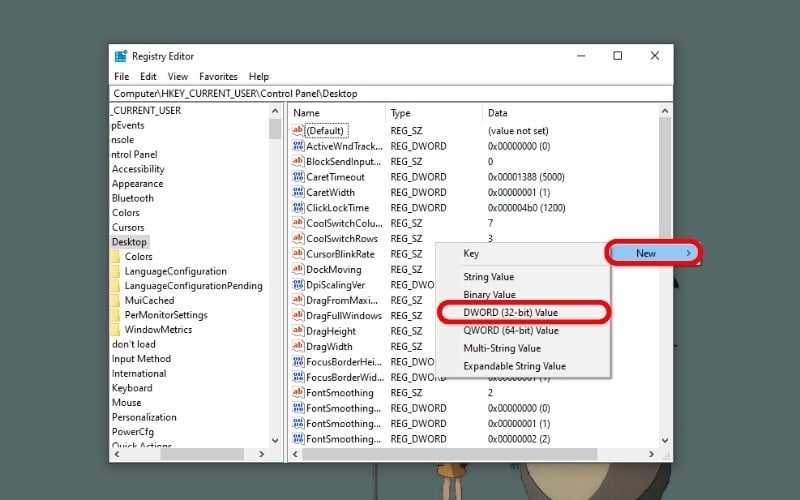Select the International key in tree
800x500 pixels.
(x=139, y=373)
